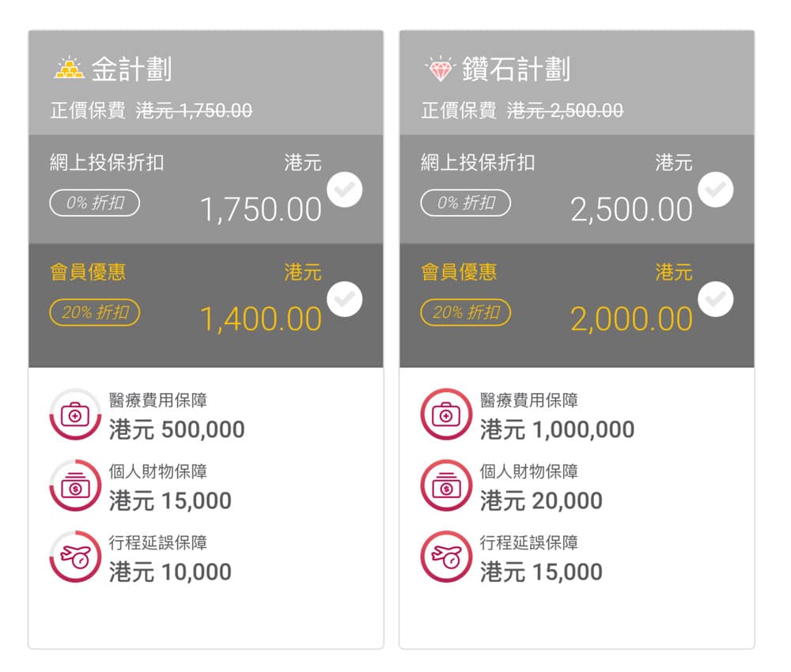Image resolution: width=791 pixels, height=672 pixels.
Task: Click the Diamond plan medical expense icon
Action: pyautogui.click(x=446, y=414)
